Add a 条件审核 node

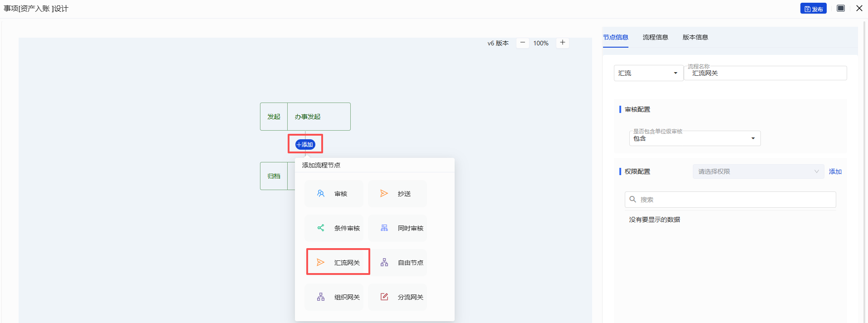point(334,228)
